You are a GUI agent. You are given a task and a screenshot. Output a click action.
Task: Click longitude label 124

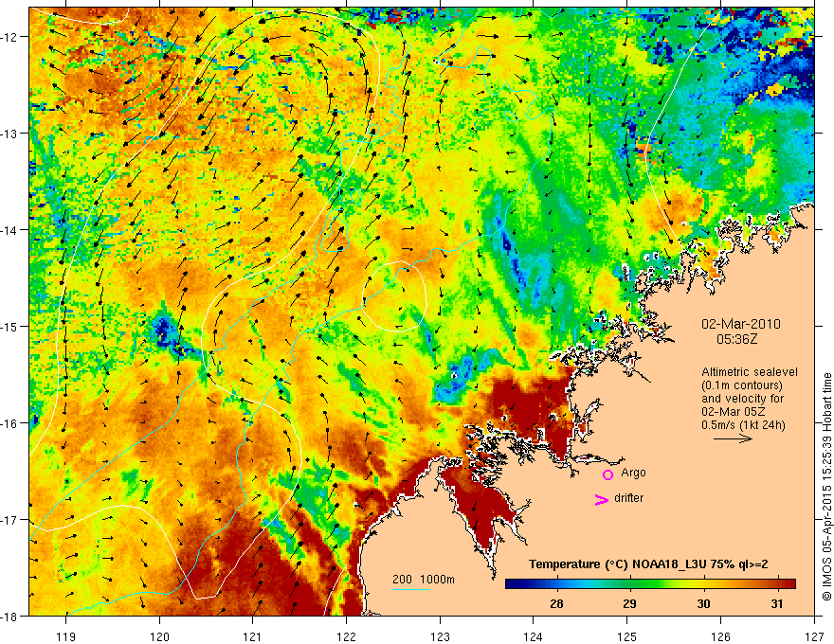pos(534,636)
